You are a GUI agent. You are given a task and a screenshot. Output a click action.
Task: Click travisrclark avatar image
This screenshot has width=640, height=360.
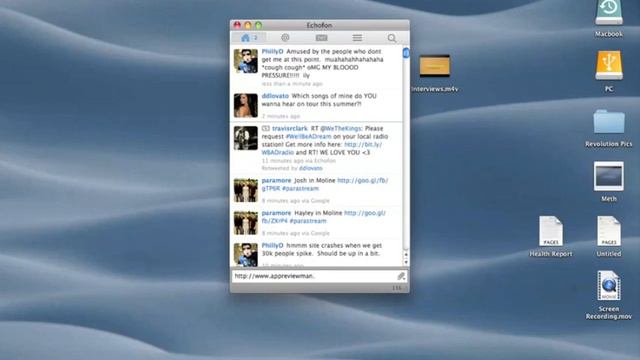pyautogui.click(x=246, y=138)
